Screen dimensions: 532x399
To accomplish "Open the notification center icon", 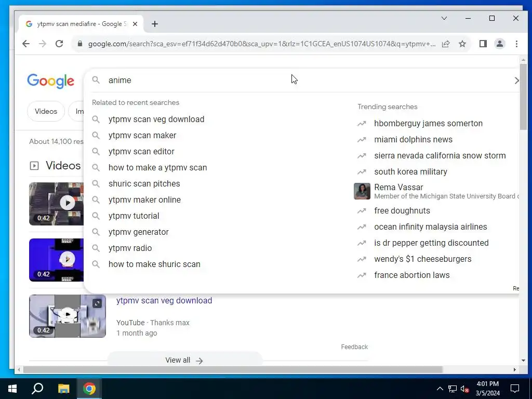I will pos(515,389).
